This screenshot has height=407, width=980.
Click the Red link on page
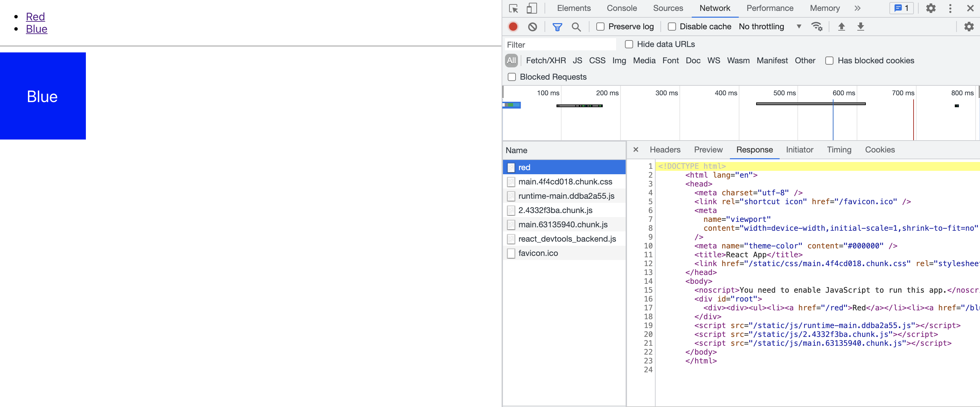pyautogui.click(x=35, y=17)
